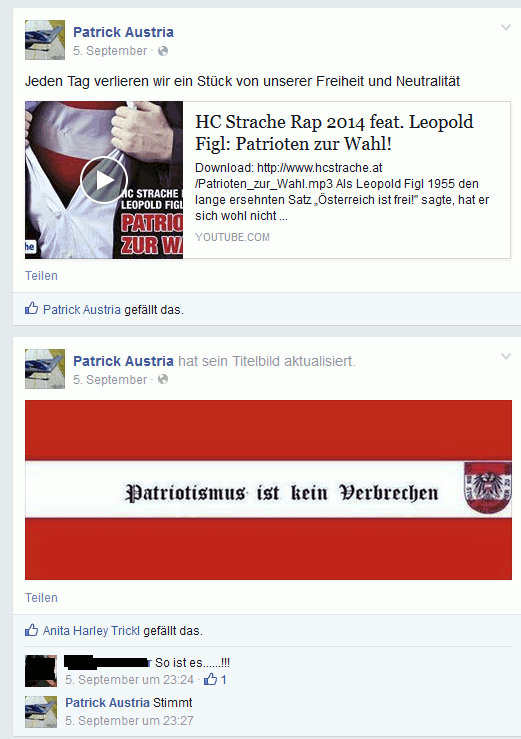Click thumbs-up icon beside Anita Harley Trickl
The image size is (521, 739).
point(32,630)
